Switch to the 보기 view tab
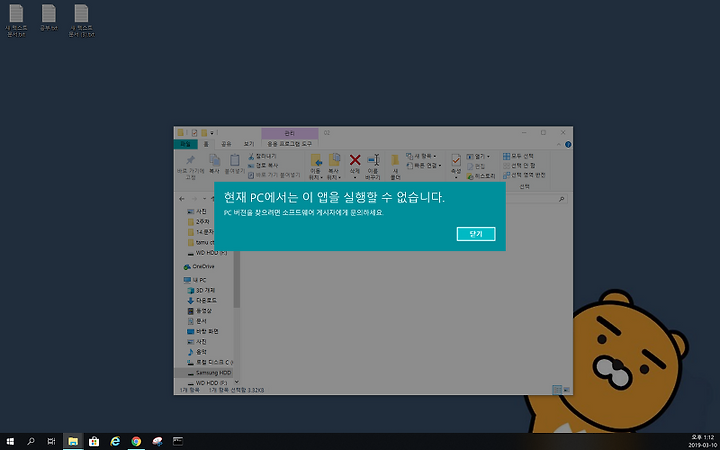Screen dimensions: 720x450 [x=249, y=144]
